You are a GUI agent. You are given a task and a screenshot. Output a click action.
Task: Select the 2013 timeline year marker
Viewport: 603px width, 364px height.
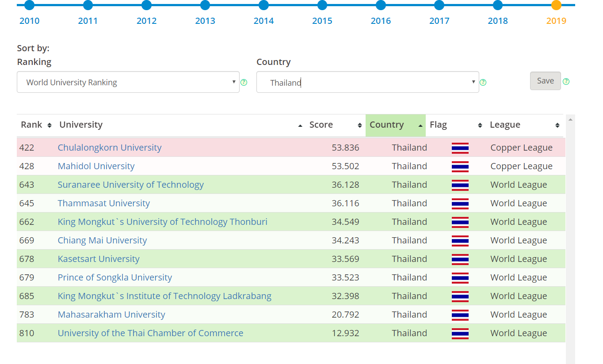(205, 5)
